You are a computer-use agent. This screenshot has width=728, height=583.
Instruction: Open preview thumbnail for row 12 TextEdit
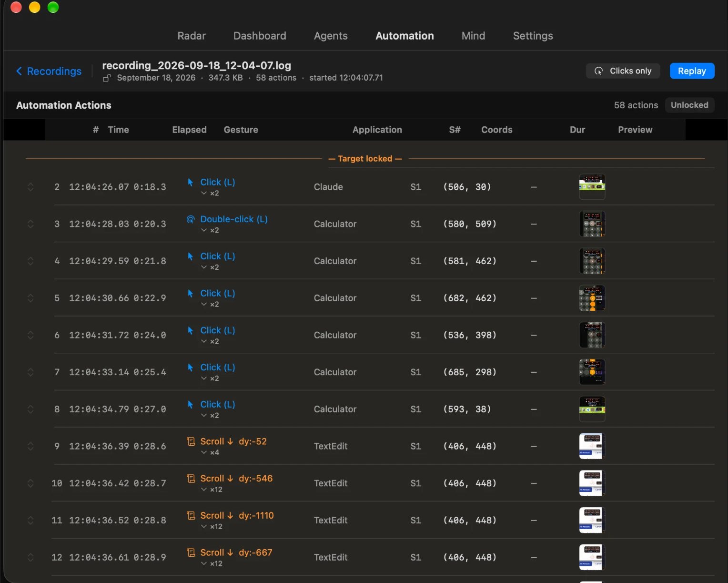tap(592, 557)
